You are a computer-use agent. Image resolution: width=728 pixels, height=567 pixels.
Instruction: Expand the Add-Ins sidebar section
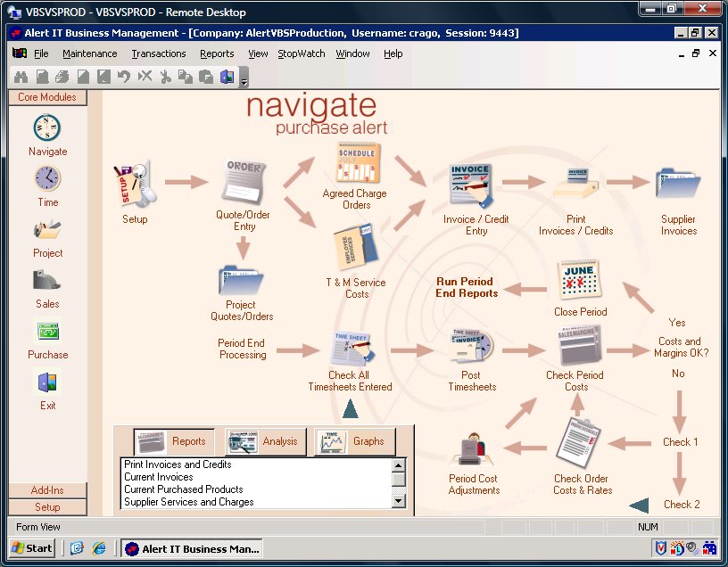pos(47,490)
